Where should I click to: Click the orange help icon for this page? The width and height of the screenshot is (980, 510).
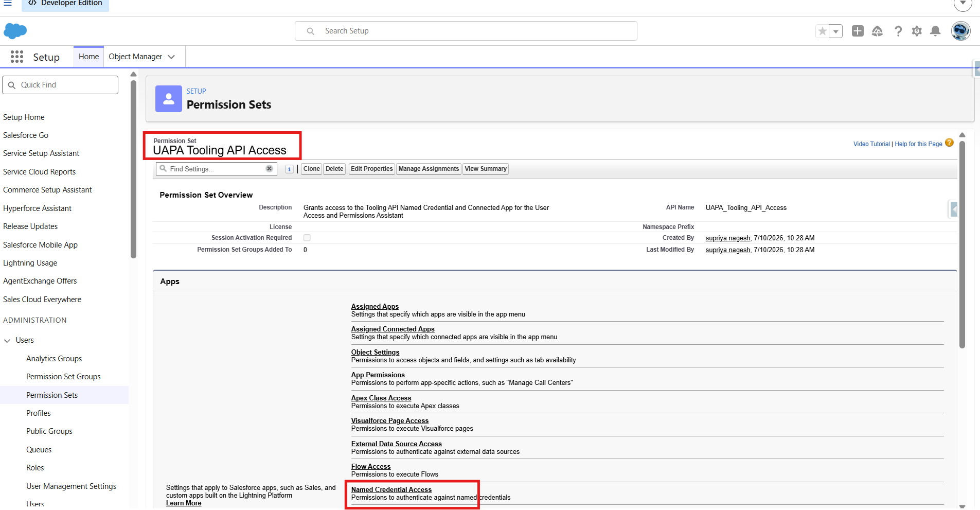[x=949, y=143]
